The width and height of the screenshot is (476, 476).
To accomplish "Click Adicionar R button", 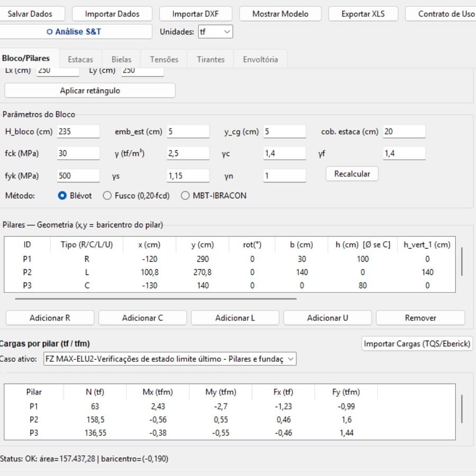I will (x=50, y=318).
